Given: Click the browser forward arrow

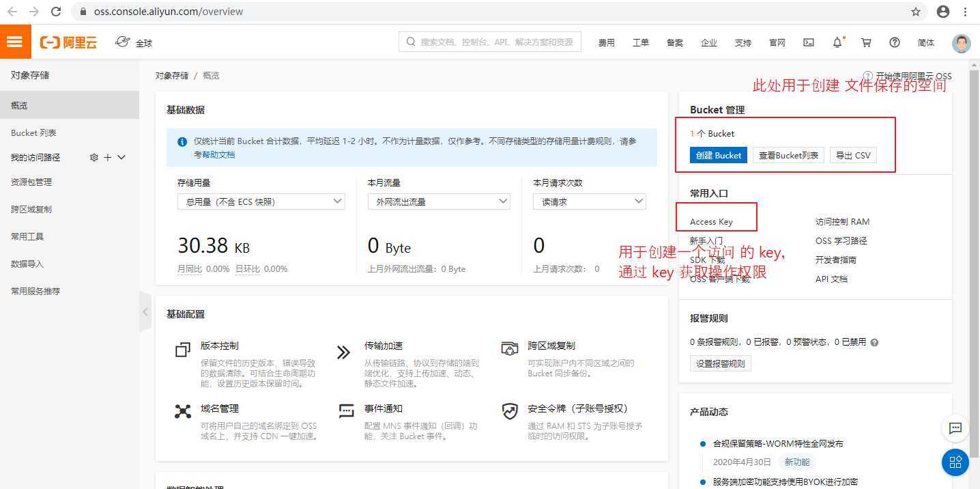Looking at the screenshot, I should (x=34, y=12).
